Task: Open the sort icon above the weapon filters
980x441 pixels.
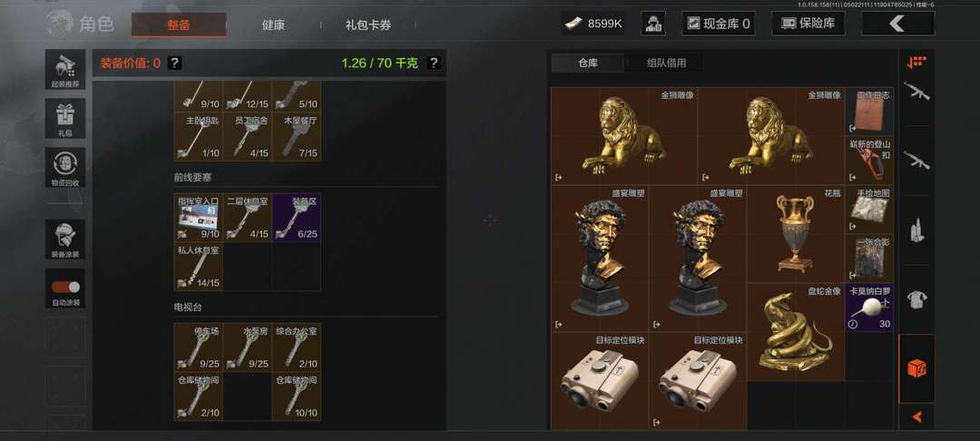Action: point(916,61)
